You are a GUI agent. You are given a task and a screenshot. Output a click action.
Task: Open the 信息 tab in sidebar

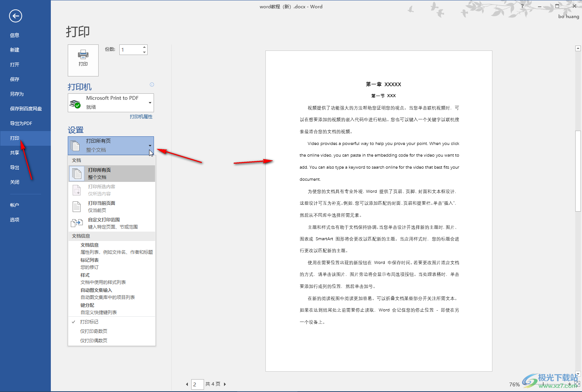[x=25, y=35]
